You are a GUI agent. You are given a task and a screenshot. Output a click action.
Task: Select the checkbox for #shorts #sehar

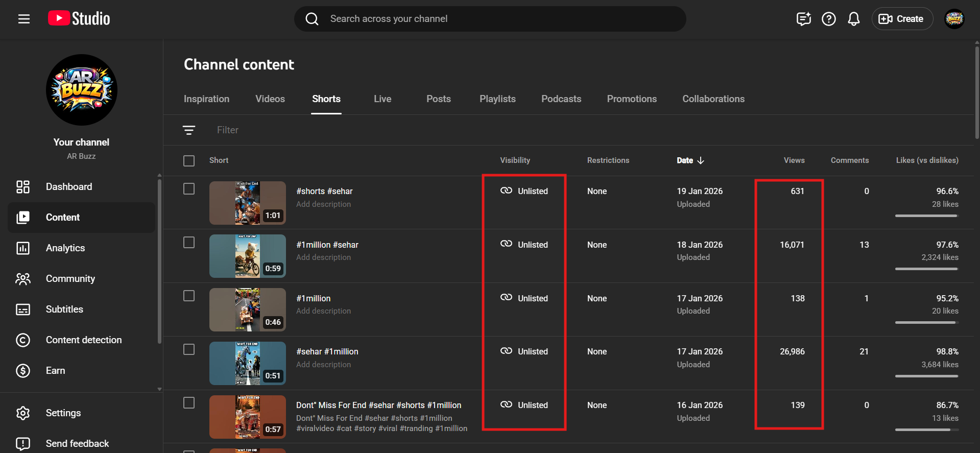(x=189, y=189)
